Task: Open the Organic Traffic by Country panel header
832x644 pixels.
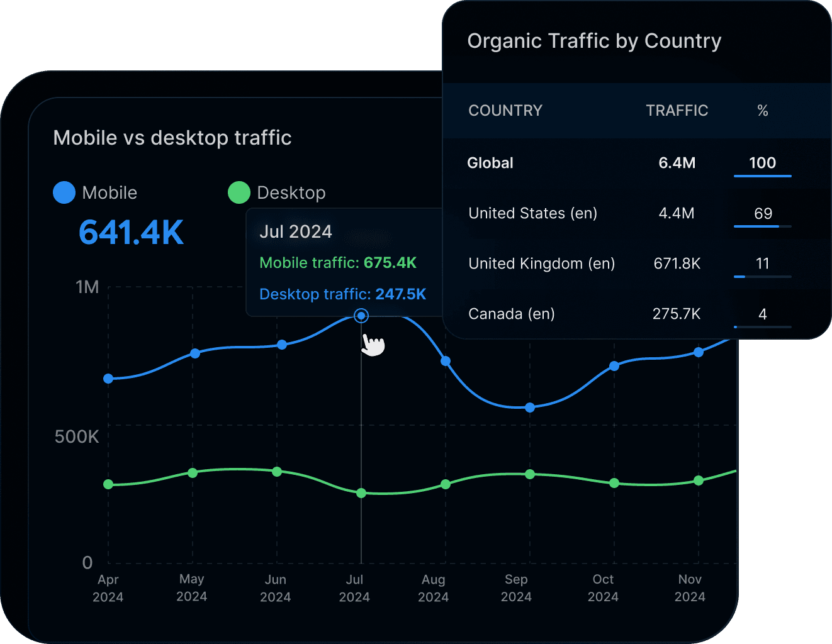Action: tap(594, 41)
